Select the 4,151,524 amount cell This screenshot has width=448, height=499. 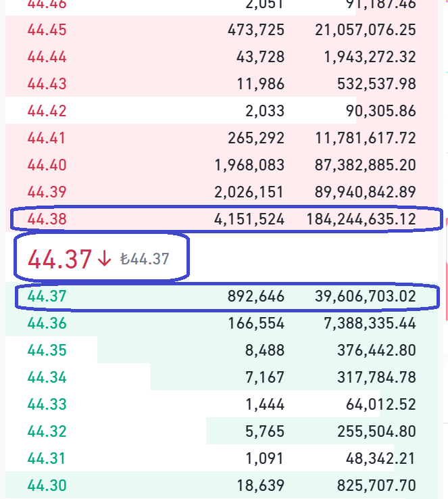(249, 219)
